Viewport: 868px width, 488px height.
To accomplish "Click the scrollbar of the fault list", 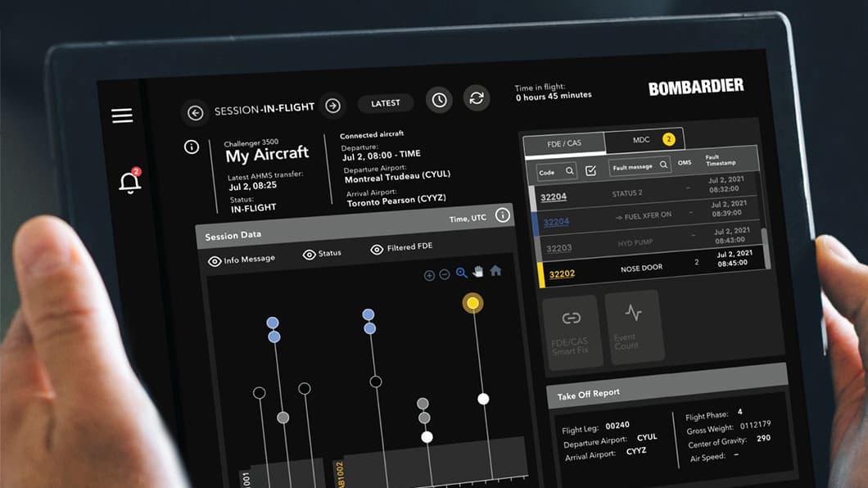I will (x=766, y=248).
